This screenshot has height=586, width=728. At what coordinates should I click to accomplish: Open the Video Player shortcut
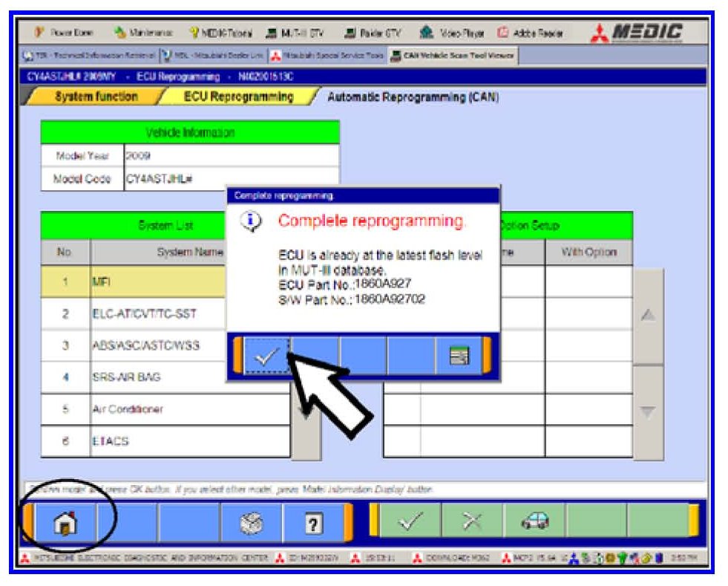click(460, 34)
